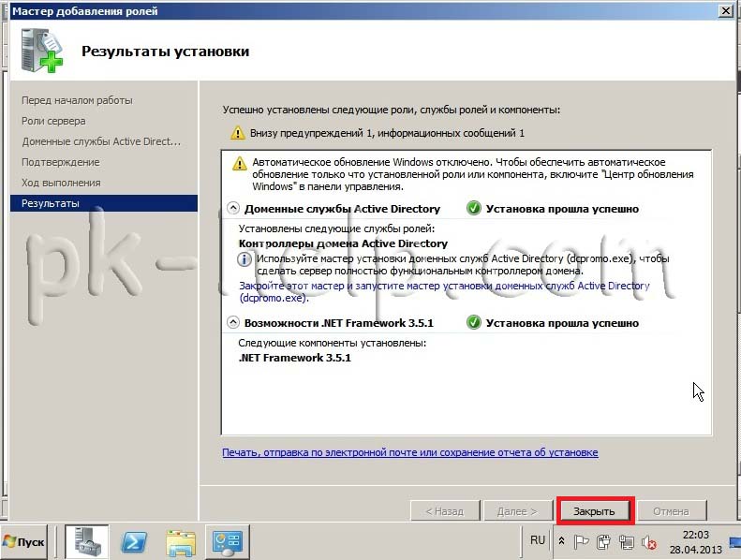Click the power plug tray icon
741x560 pixels.
click(603, 542)
